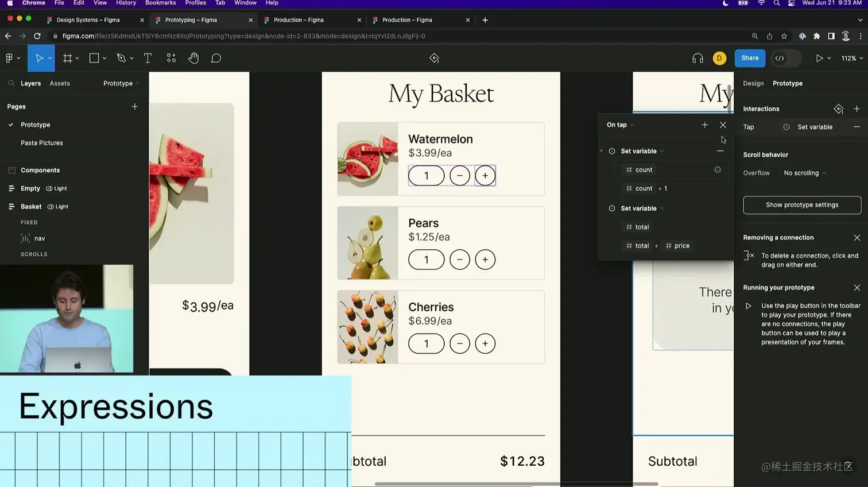Reload the page in Chrome
Image resolution: width=868 pixels, height=487 pixels.
(37, 36)
